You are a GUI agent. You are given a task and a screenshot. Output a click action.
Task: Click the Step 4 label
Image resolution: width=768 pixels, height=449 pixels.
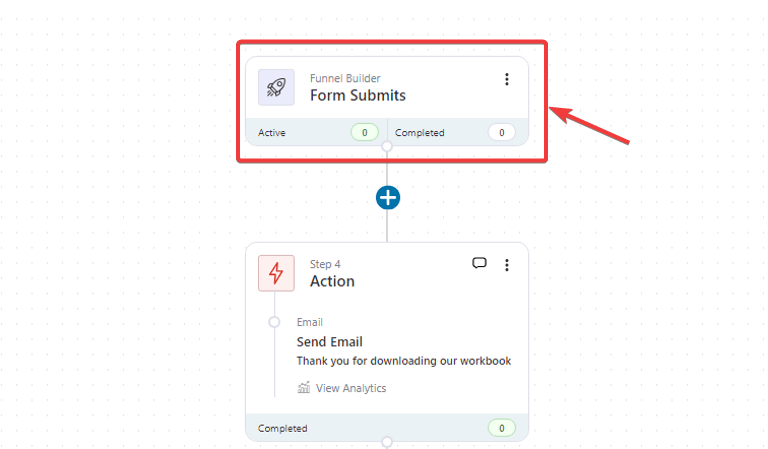click(325, 264)
